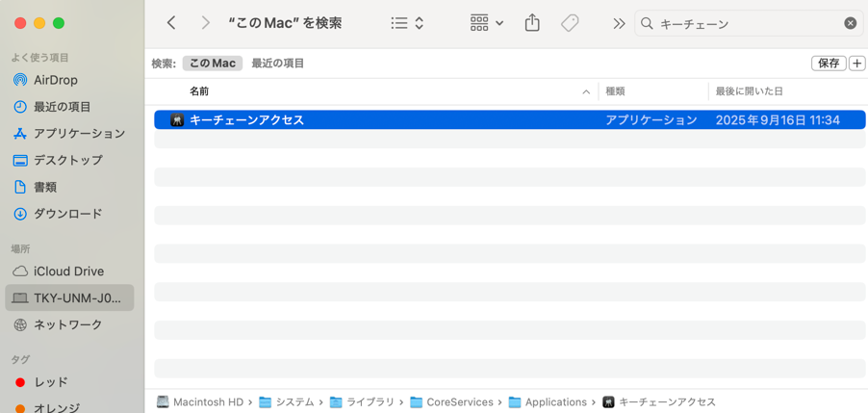Clear the search text with the X button
868x413 pixels.
(851, 23)
